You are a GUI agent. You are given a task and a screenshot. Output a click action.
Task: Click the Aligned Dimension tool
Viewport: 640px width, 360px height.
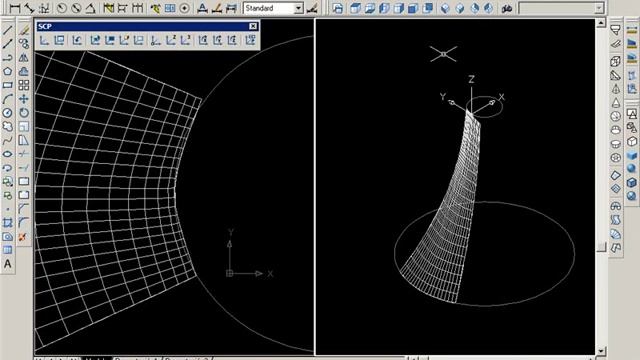click(29, 8)
